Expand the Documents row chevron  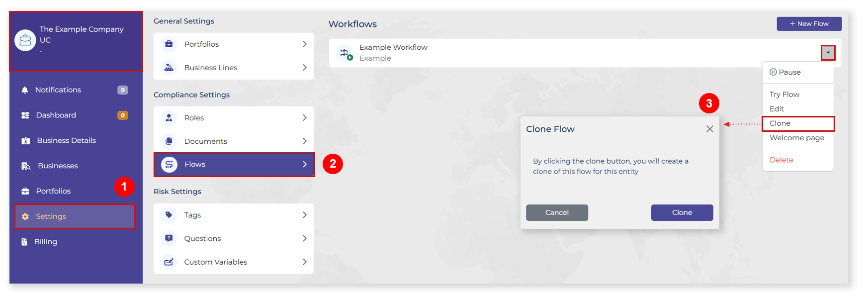point(304,141)
